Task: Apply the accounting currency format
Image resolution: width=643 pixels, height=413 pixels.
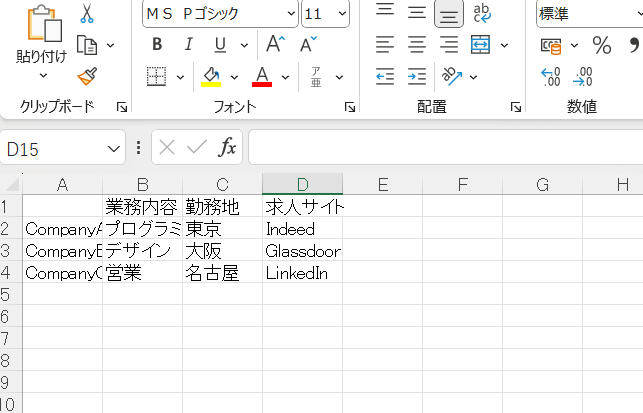Action: (x=551, y=45)
